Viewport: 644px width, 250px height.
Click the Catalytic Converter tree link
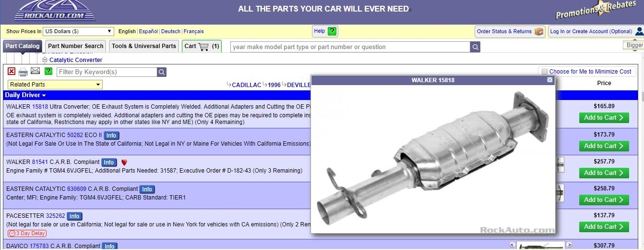76,60
